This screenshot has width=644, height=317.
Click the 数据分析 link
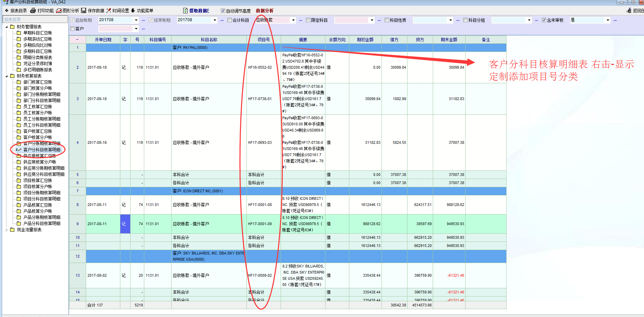pos(265,11)
